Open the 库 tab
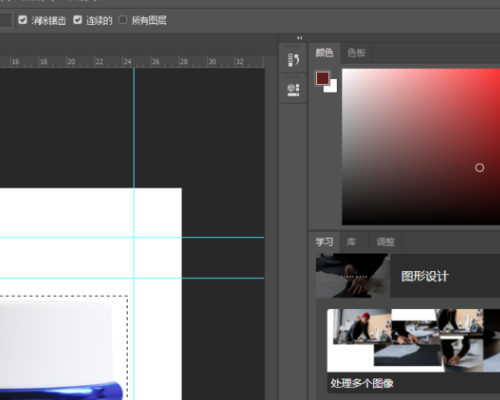Viewport: 500px width, 400px height. (351, 242)
